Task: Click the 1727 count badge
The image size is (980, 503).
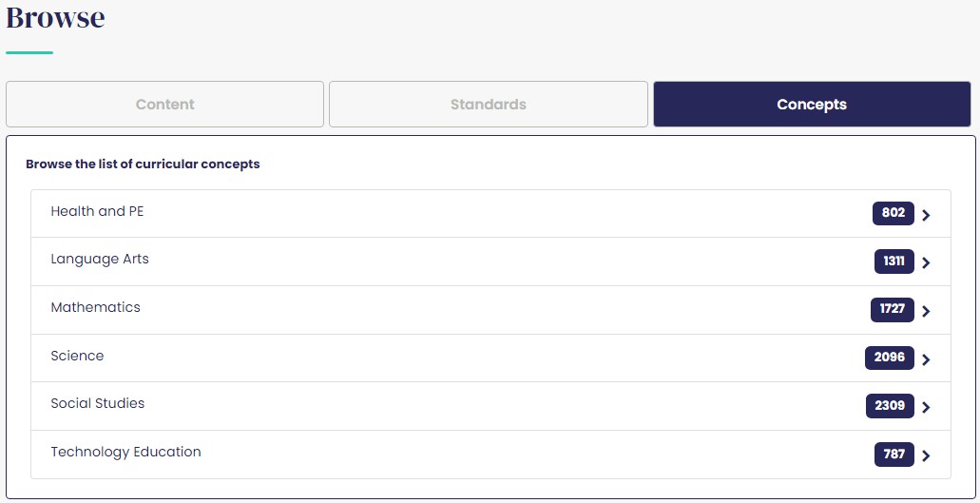Action: pos(892,310)
